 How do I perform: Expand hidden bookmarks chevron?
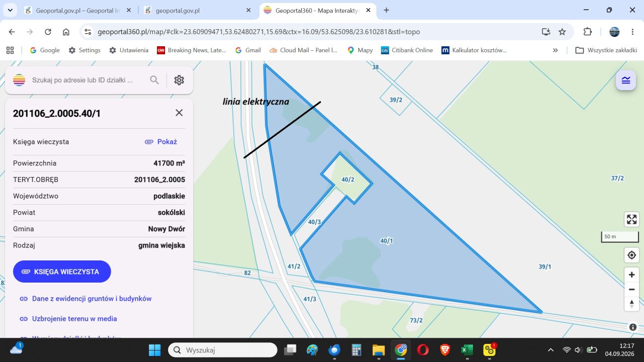[x=555, y=50]
